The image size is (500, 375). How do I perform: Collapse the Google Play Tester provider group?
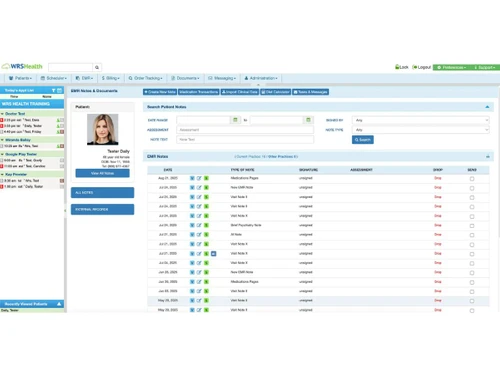[x=2, y=154]
